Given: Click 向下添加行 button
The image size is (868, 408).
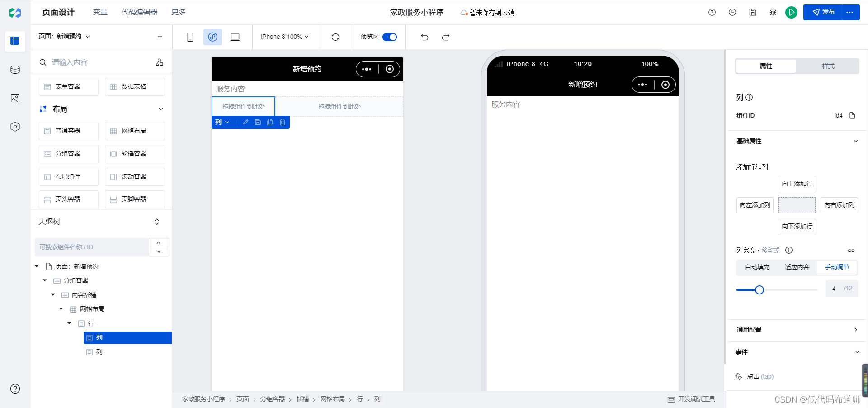Looking at the screenshot, I should [x=797, y=227].
